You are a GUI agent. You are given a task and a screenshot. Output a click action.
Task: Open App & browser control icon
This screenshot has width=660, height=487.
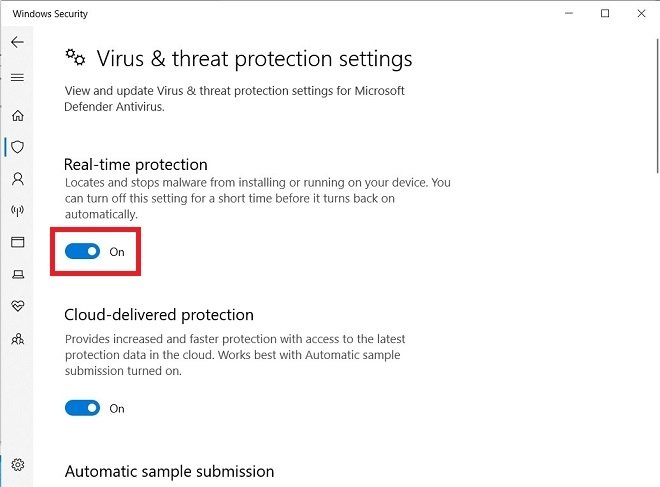18,242
